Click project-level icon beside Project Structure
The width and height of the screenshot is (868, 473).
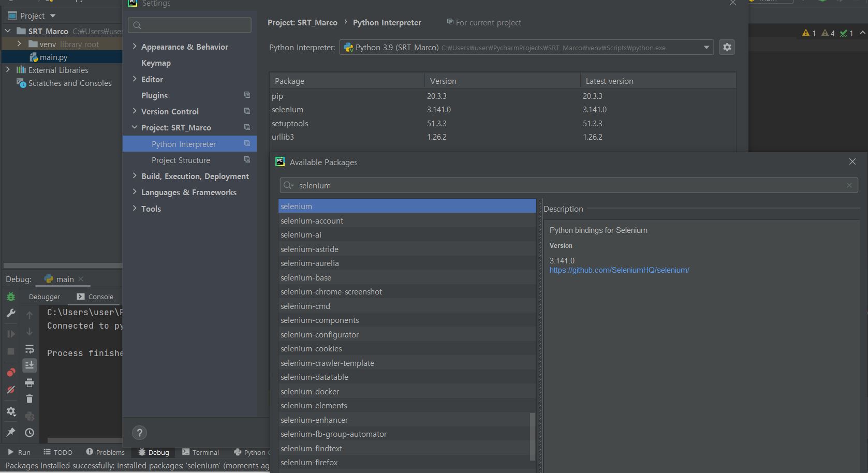(247, 160)
